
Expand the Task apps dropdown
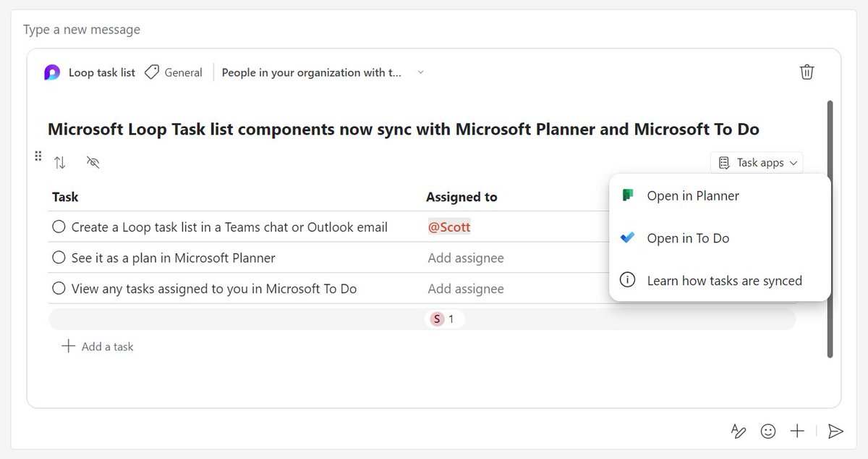click(x=757, y=163)
